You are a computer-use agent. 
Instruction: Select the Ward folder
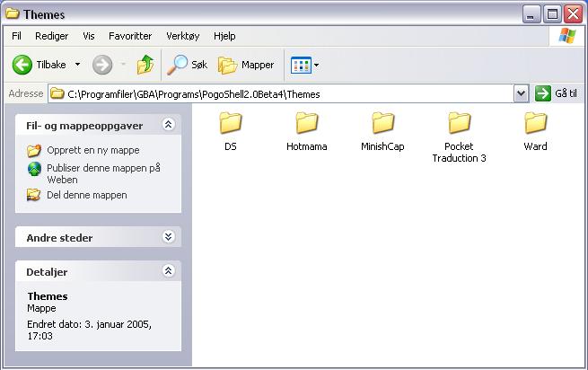[x=536, y=131]
